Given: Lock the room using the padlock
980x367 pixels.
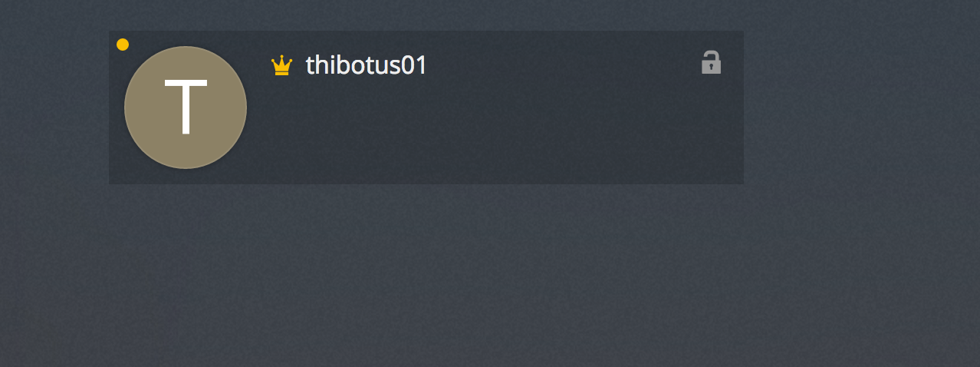Looking at the screenshot, I should coord(711,62).
